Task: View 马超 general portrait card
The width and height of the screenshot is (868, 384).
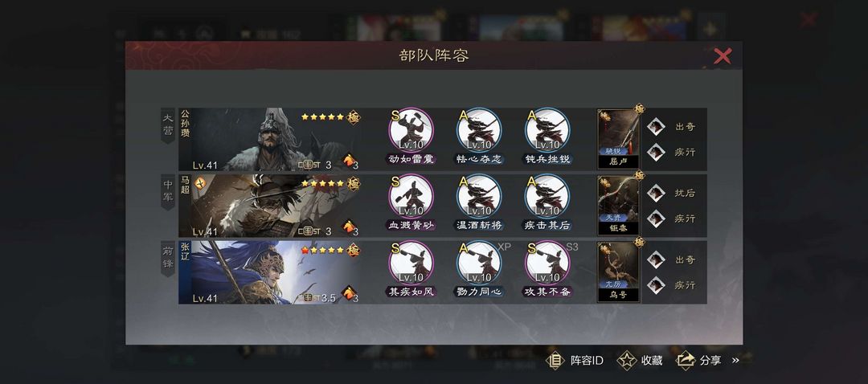Action: point(270,206)
